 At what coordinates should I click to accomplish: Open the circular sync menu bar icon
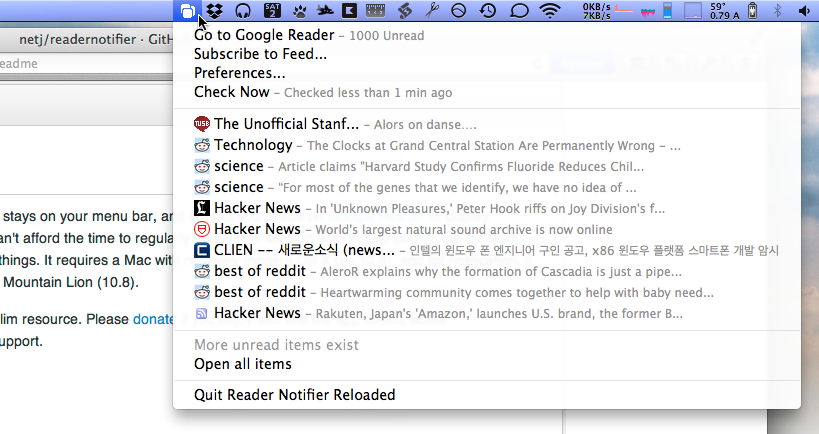[459, 10]
